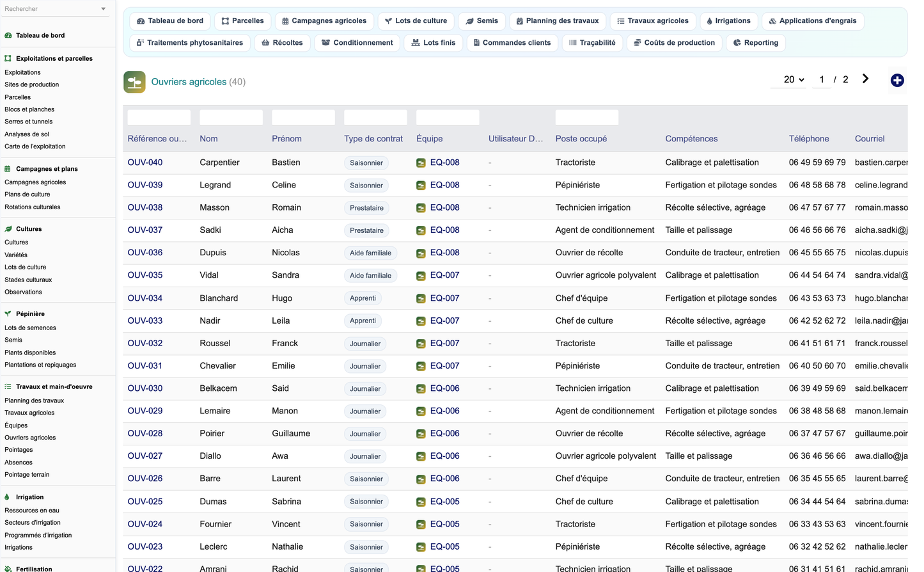
Task: Open Ouvriers agricoles in the sidebar
Action: [x=30, y=438]
